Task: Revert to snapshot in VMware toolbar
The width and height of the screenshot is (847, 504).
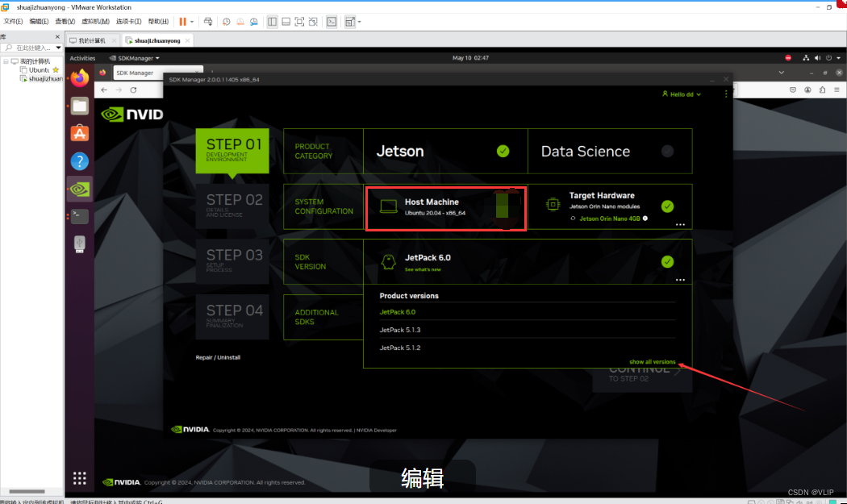Action: (240, 22)
